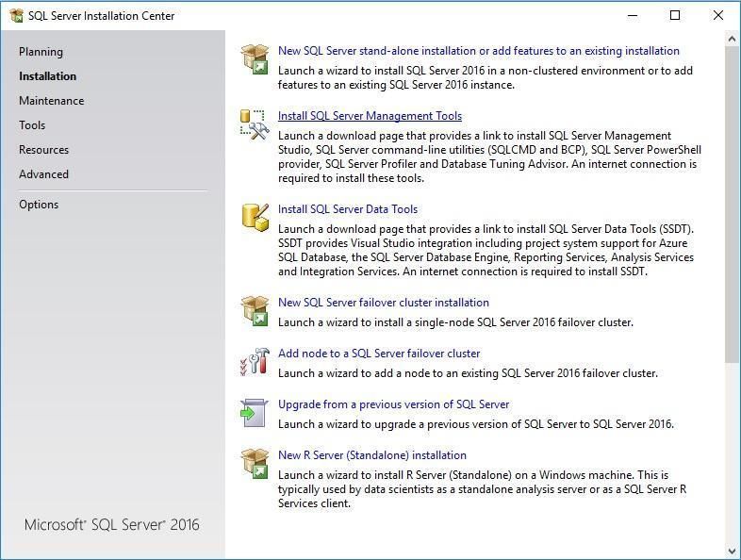This screenshot has width=741, height=560.
Task: Launch New R Server (Standalone) installation
Action: coord(372,455)
